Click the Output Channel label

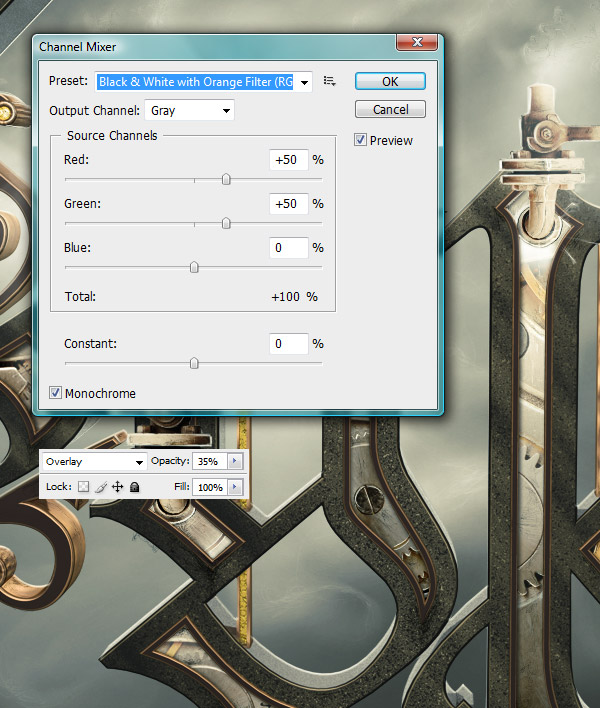tap(94, 111)
